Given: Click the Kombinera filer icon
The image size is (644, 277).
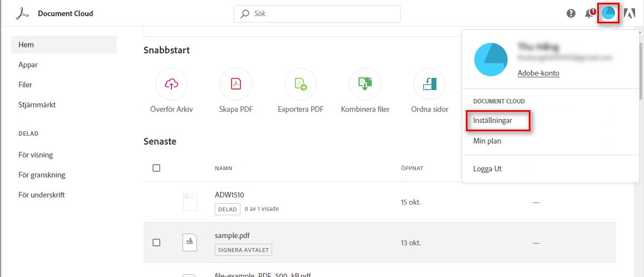Looking at the screenshot, I should [365, 84].
